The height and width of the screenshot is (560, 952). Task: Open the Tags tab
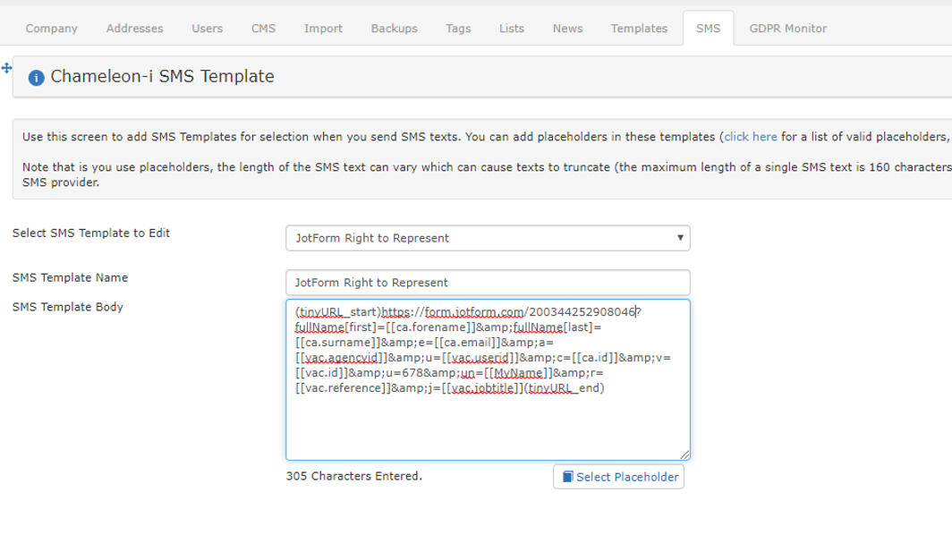click(x=458, y=29)
